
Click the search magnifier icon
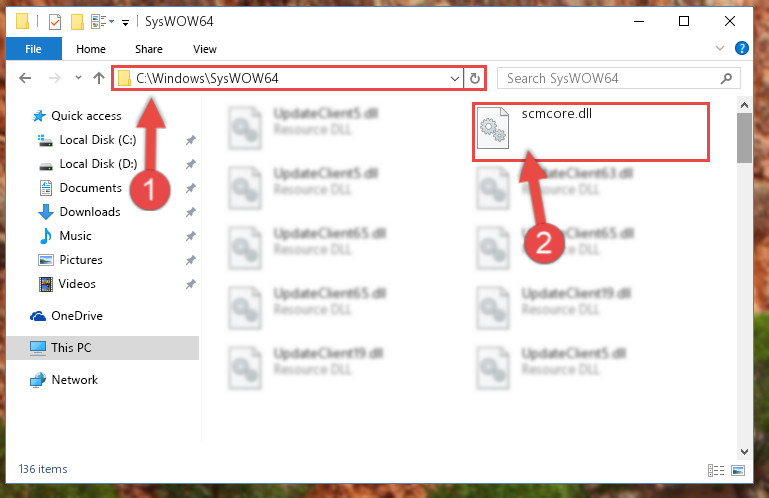(726, 79)
